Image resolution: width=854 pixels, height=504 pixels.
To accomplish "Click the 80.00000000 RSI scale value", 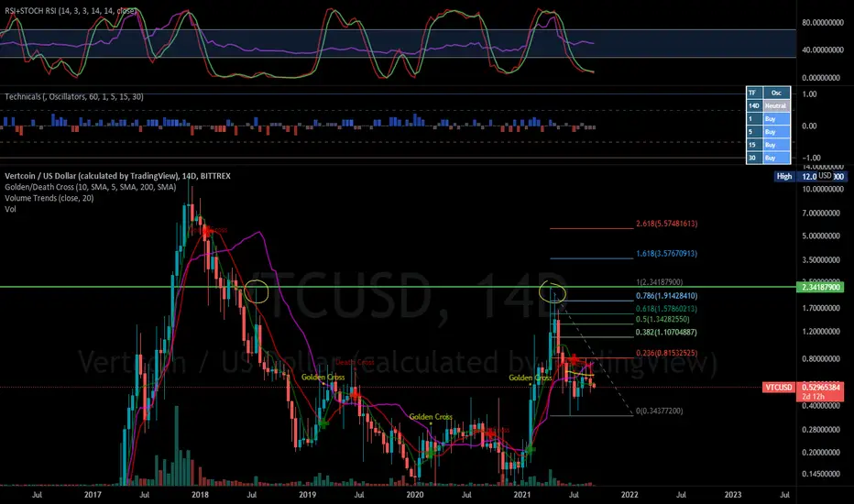I will tap(821, 23).
